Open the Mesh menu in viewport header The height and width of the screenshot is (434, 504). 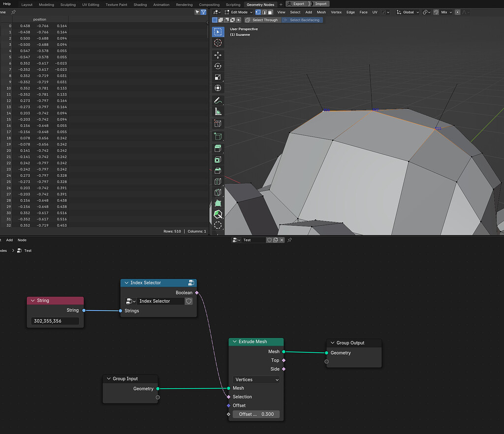click(x=321, y=12)
